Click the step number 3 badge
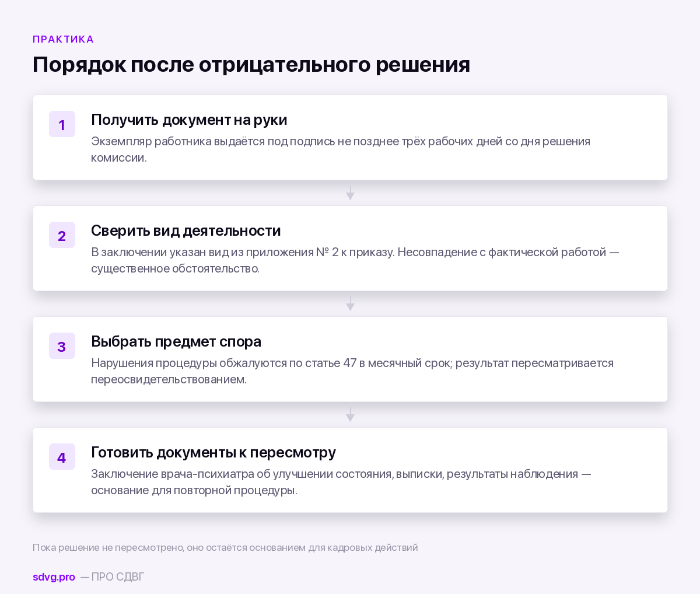The height and width of the screenshot is (594, 700). tap(62, 346)
